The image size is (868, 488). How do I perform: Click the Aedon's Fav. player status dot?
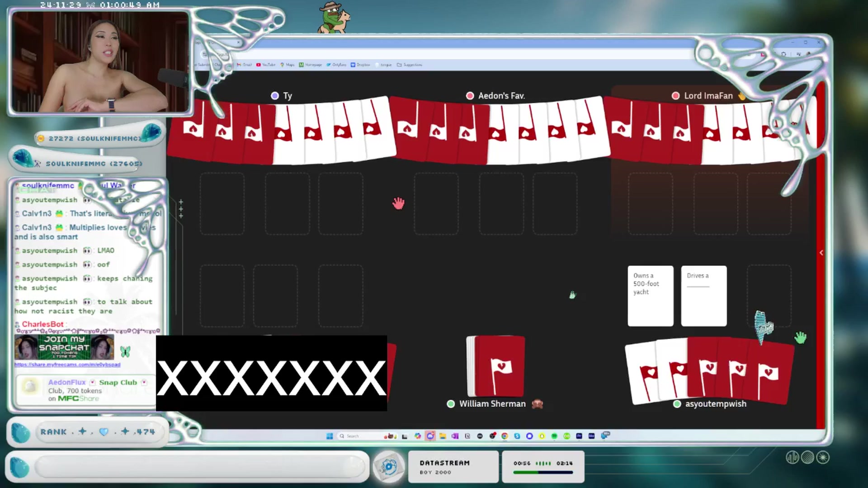pyautogui.click(x=470, y=96)
